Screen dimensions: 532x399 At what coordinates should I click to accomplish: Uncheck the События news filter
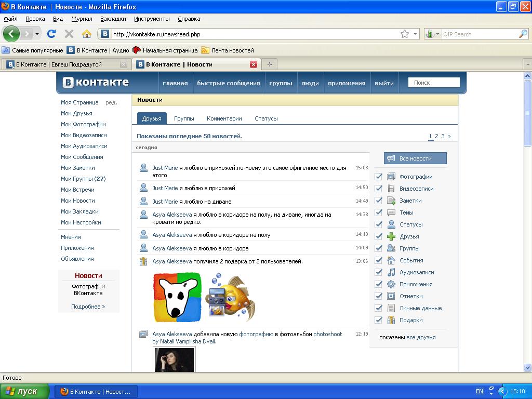[379, 260]
